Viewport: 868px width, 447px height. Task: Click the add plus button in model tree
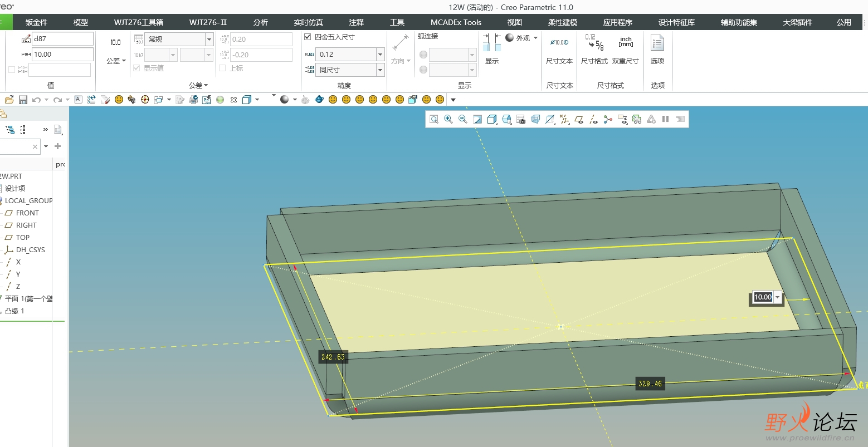[57, 146]
